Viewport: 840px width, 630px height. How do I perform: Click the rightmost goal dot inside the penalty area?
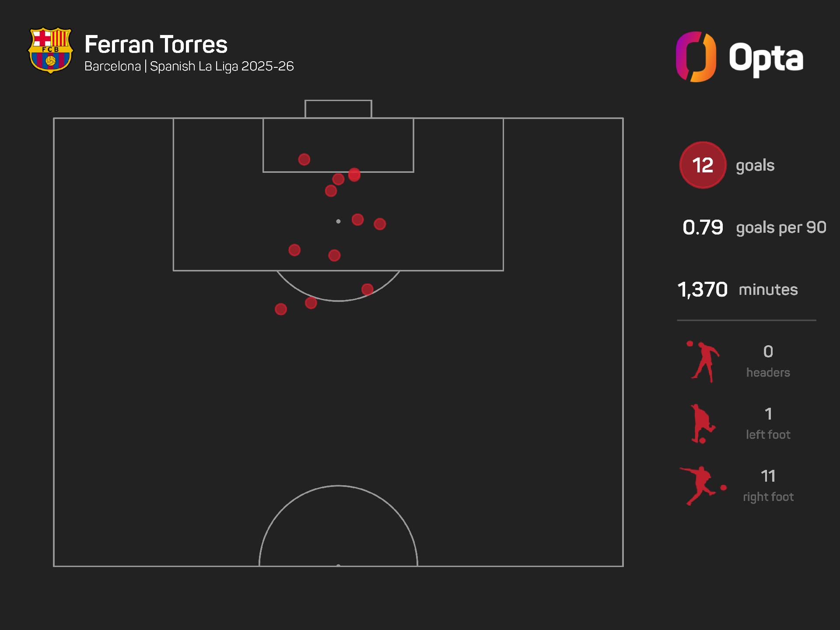[380, 224]
